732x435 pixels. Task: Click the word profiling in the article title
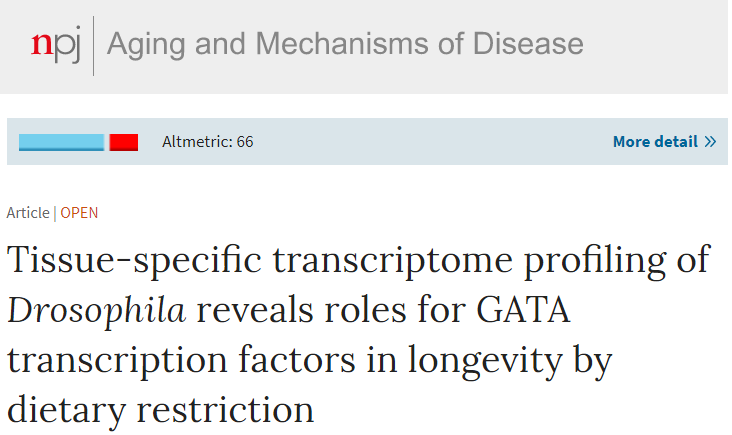pos(595,261)
